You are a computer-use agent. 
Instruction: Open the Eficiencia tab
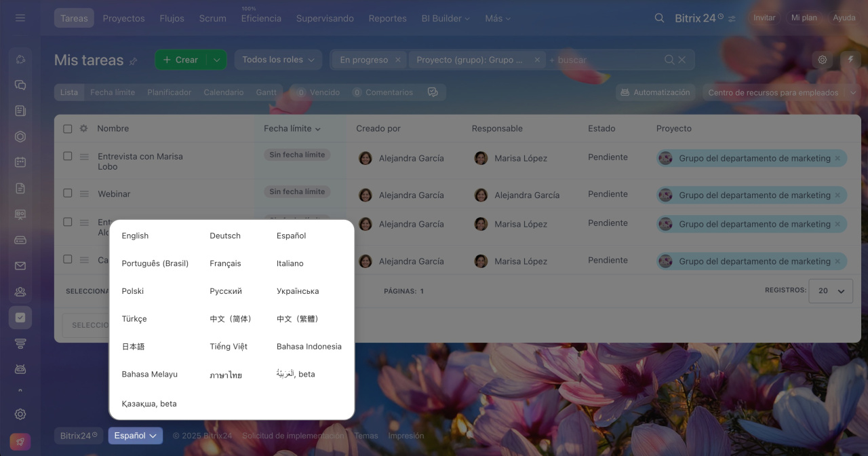click(x=261, y=18)
